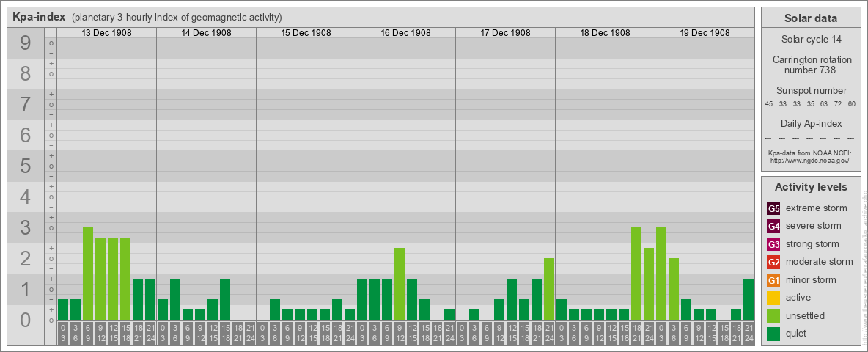868x352 pixels.
Task: Select the 'moderate storm' legend label
Action: [x=820, y=262]
